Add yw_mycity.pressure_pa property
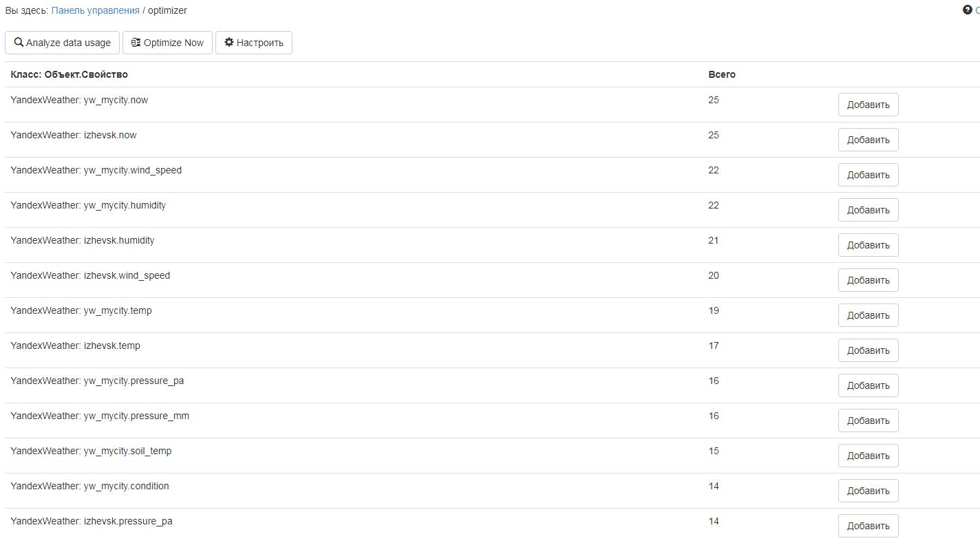980x543 pixels. coord(868,385)
